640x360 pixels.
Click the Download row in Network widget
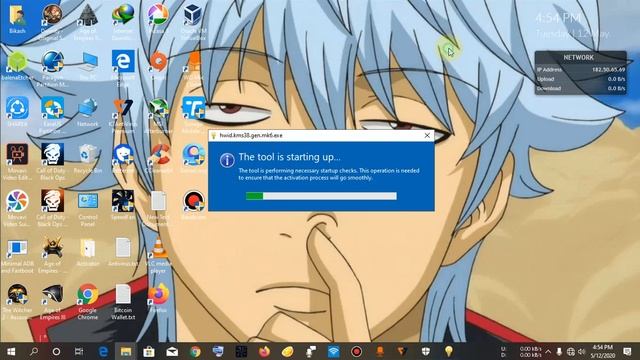(580, 88)
